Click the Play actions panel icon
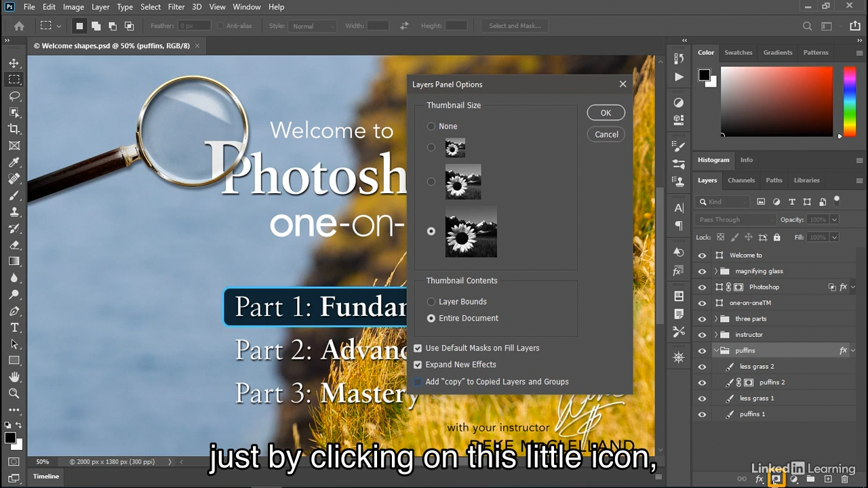 pos(679,77)
